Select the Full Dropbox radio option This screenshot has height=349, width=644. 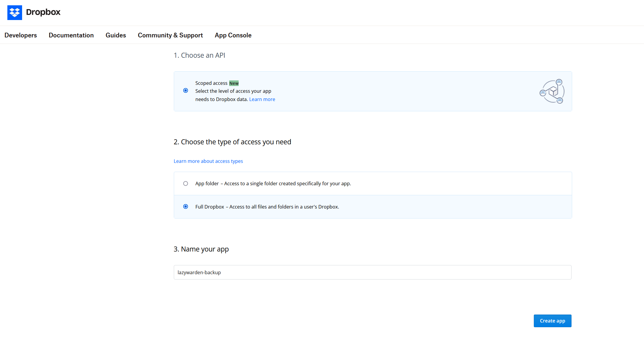[x=186, y=206]
